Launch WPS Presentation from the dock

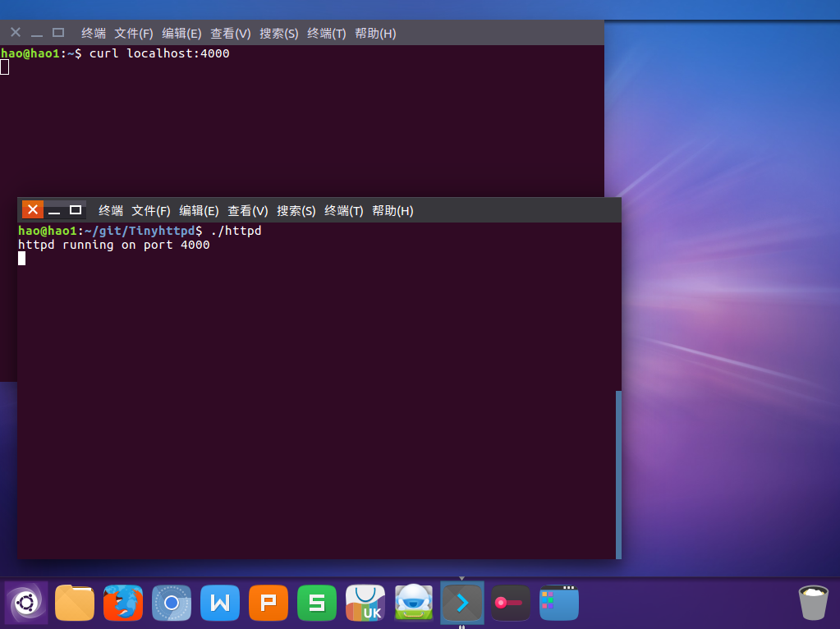click(x=269, y=602)
